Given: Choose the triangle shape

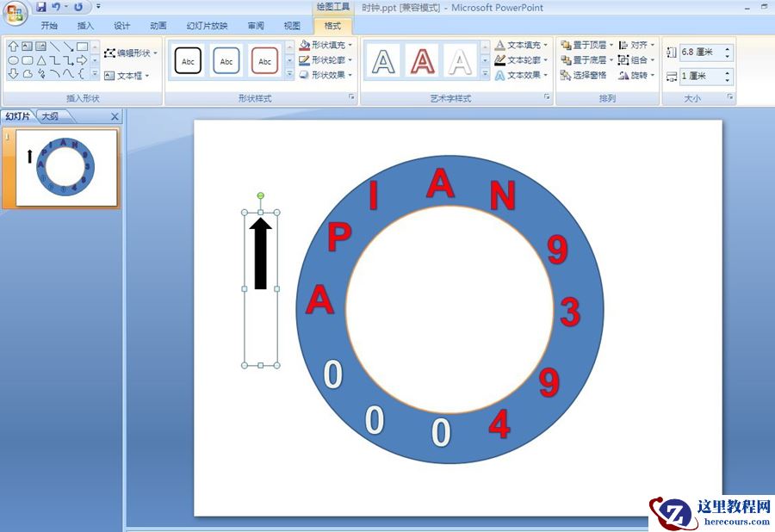Looking at the screenshot, I should point(41,60).
